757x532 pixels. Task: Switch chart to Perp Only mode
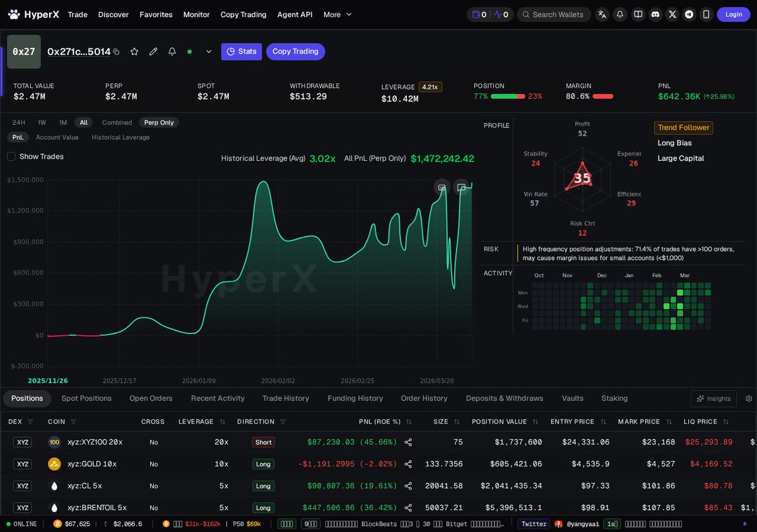click(x=159, y=122)
